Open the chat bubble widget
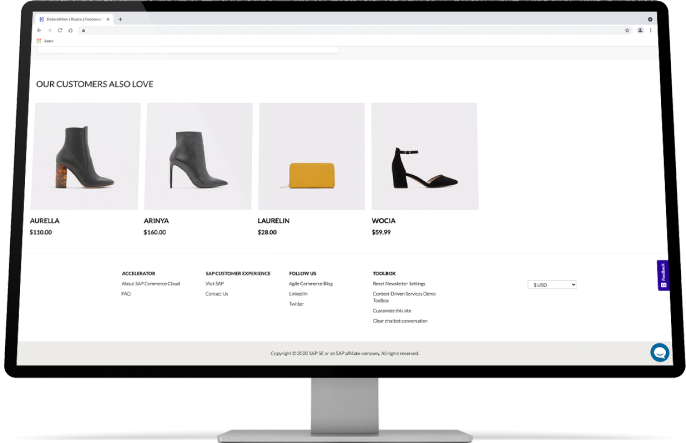This screenshot has height=443, width=686. point(659,352)
